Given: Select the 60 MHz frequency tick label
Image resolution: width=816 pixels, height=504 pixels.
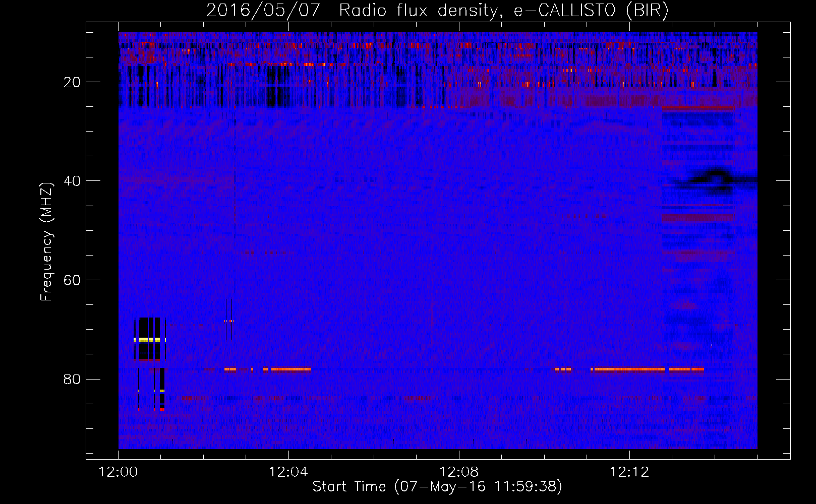Looking at the screenshot, I should (x=72, y=280).
